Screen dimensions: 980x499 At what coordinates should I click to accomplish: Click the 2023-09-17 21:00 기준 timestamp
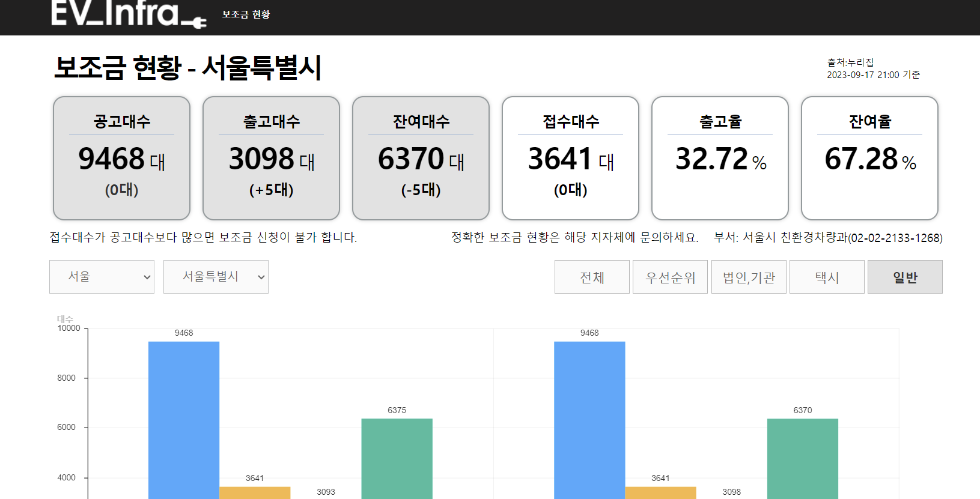[x=873, y=75]
